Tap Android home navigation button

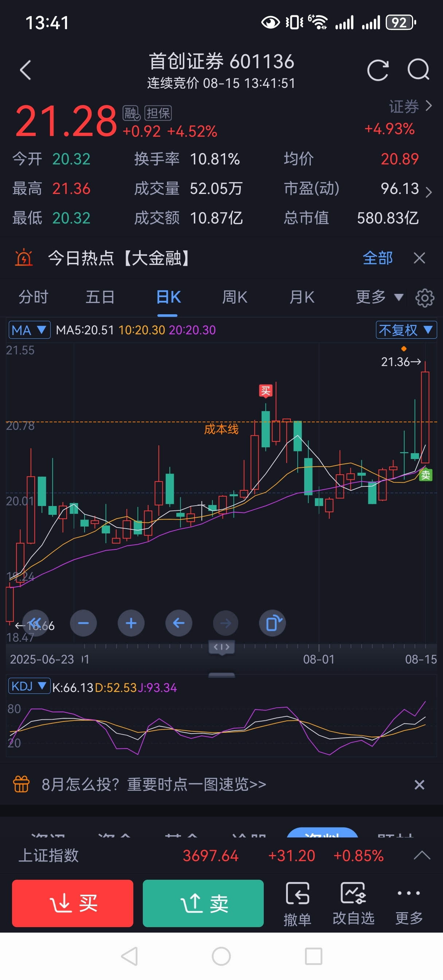coord(221,956)
